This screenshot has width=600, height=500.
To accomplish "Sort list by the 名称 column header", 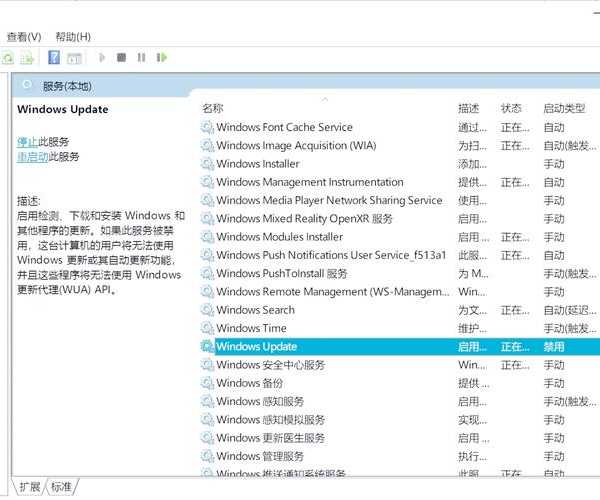I will 213,108.
